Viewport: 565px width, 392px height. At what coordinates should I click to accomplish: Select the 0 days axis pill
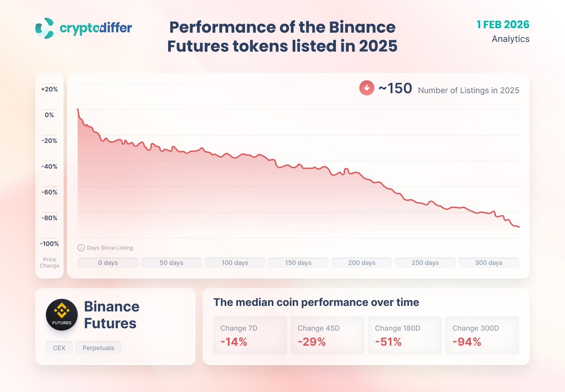[108, 263]
